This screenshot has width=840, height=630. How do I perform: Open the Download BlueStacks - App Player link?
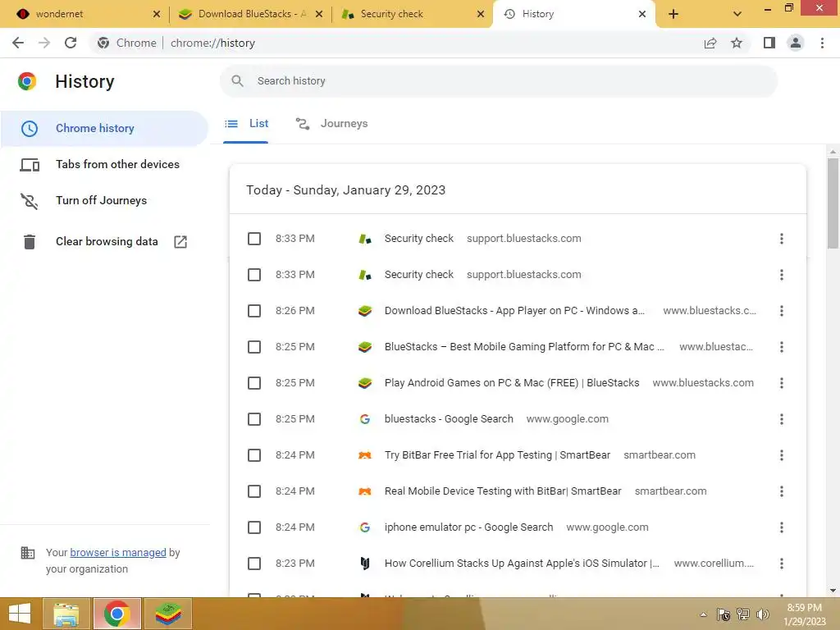514,311
